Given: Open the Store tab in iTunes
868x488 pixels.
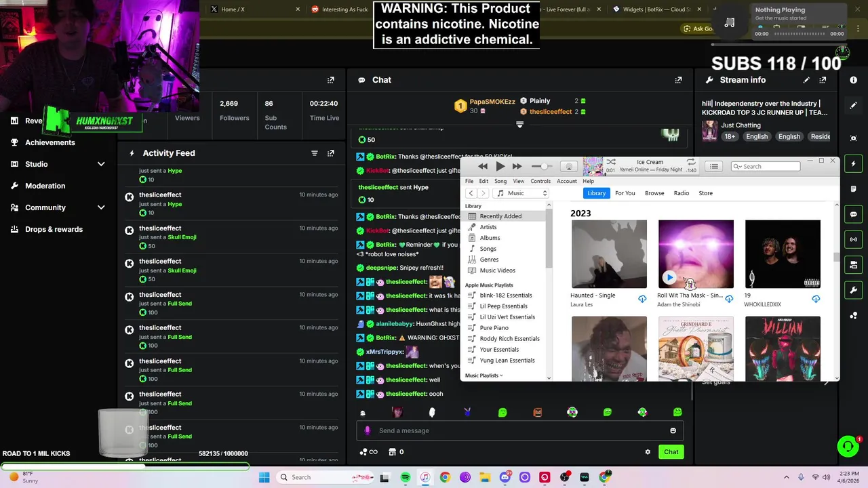Looking at the screenshot, I should pos(706,193).
